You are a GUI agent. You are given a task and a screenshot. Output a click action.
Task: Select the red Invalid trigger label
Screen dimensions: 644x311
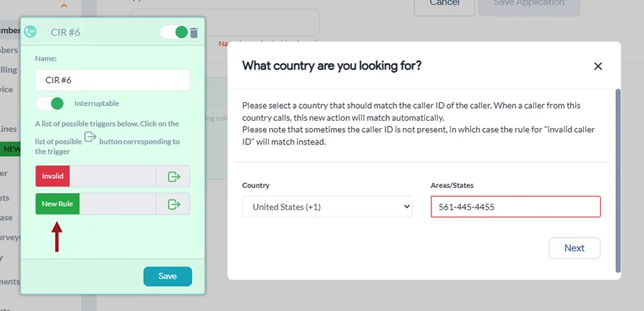click(52, 177)
